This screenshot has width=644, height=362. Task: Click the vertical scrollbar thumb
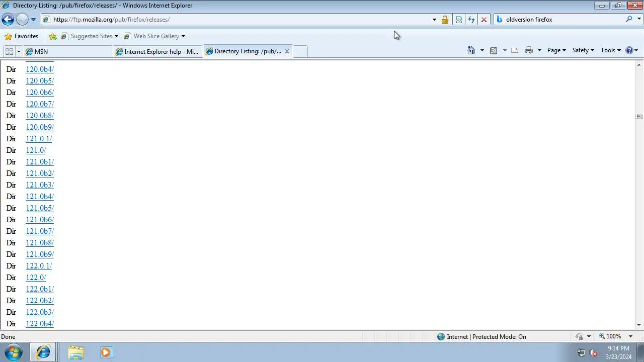(639, 117)
